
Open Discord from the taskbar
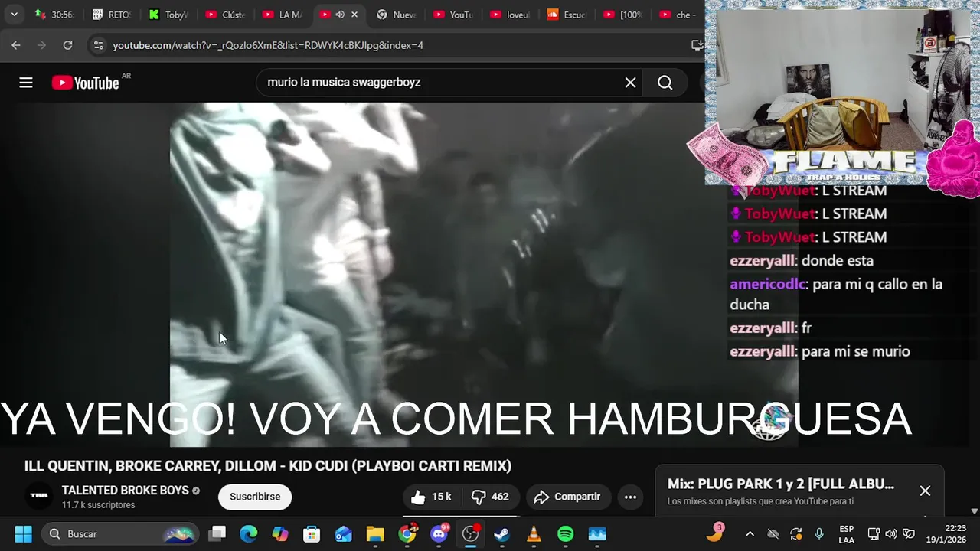439,533
